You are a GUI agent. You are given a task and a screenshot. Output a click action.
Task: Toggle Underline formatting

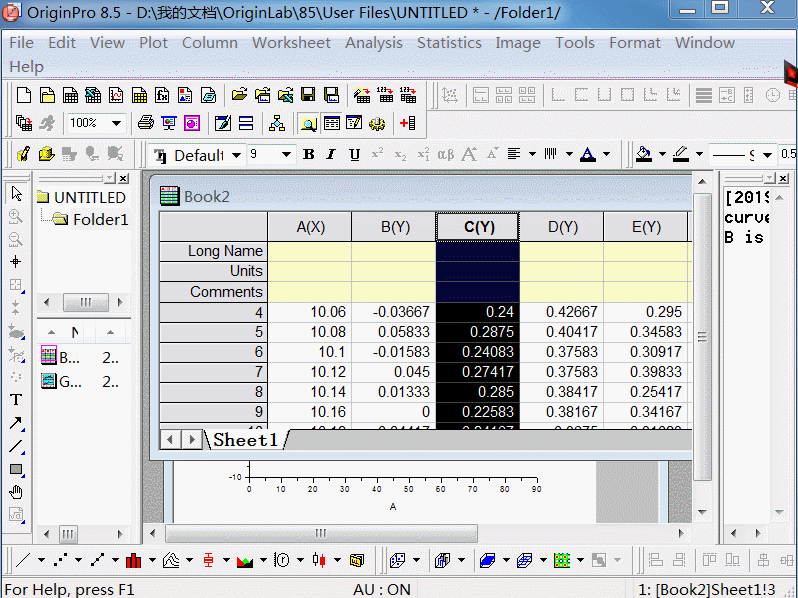tap(355, 154)
